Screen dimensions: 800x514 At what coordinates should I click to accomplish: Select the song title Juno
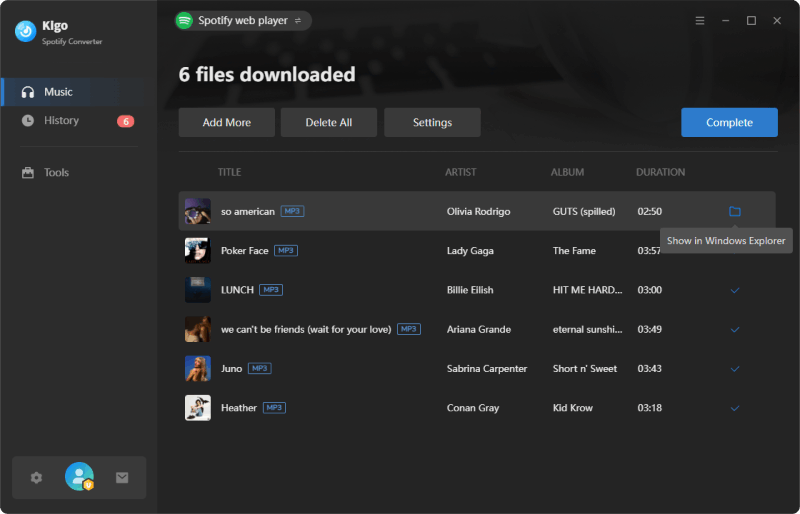(231, 369)
